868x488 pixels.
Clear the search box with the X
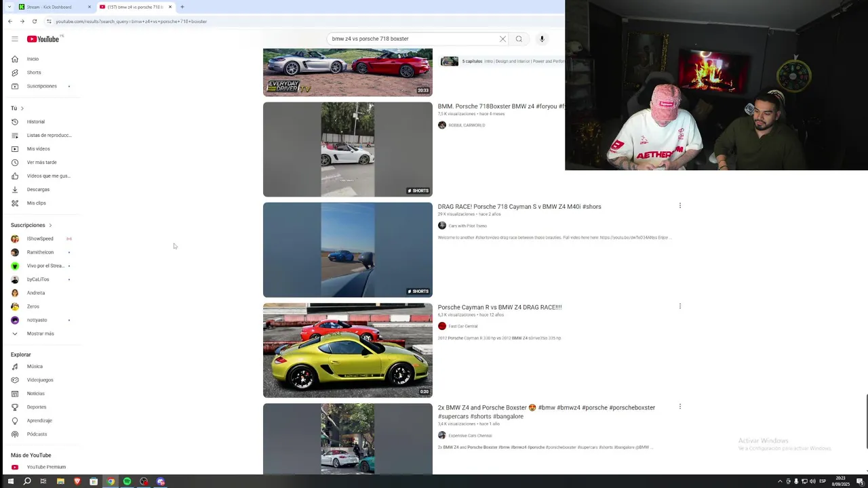click(x=502, y=39)
